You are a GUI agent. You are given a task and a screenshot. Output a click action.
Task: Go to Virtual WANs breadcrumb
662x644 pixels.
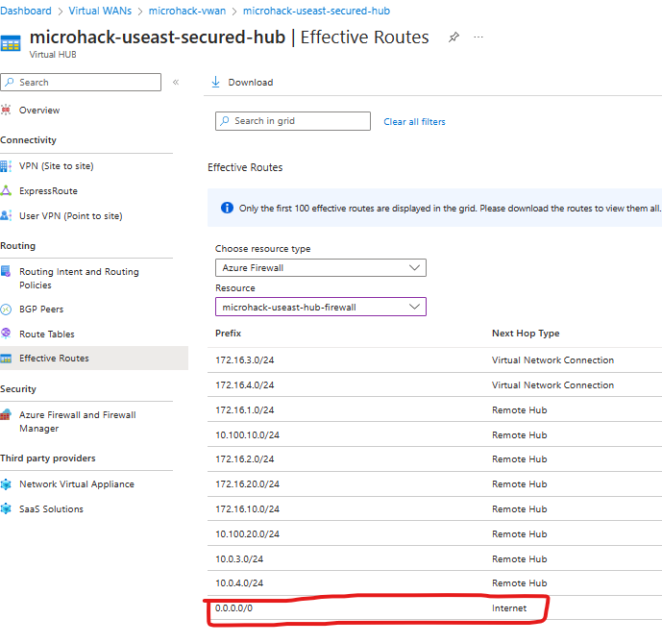coord(100,11)
